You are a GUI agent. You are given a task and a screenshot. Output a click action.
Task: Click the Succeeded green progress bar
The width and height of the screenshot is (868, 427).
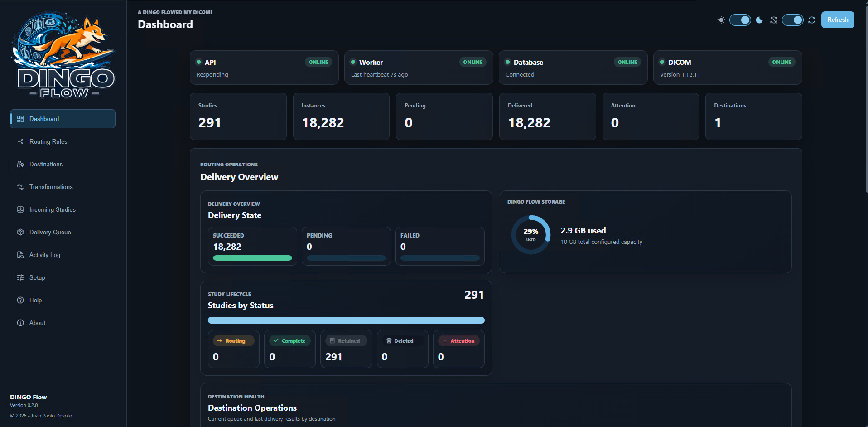[252, 258]
